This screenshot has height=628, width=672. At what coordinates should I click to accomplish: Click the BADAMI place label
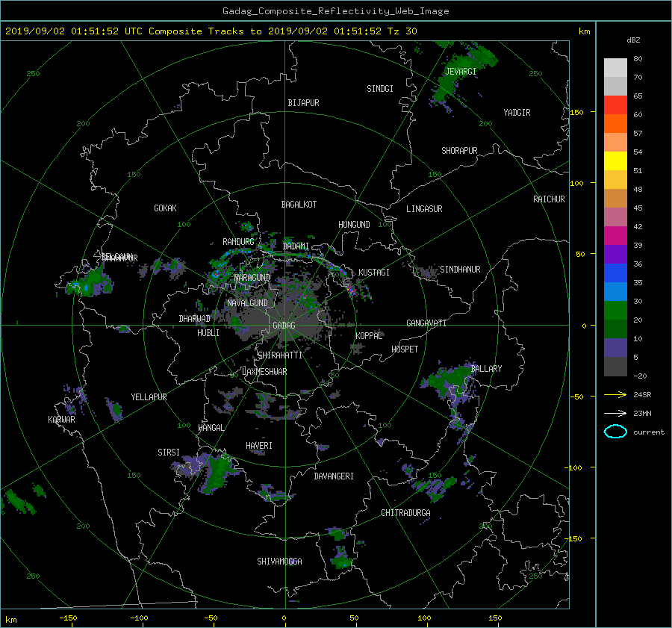296,246
